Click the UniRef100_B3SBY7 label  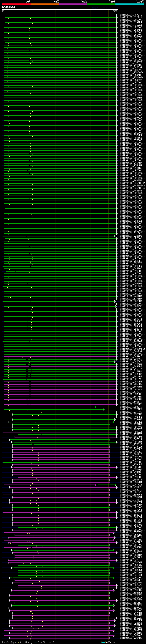pyautogui.click(x=131, y=63)
